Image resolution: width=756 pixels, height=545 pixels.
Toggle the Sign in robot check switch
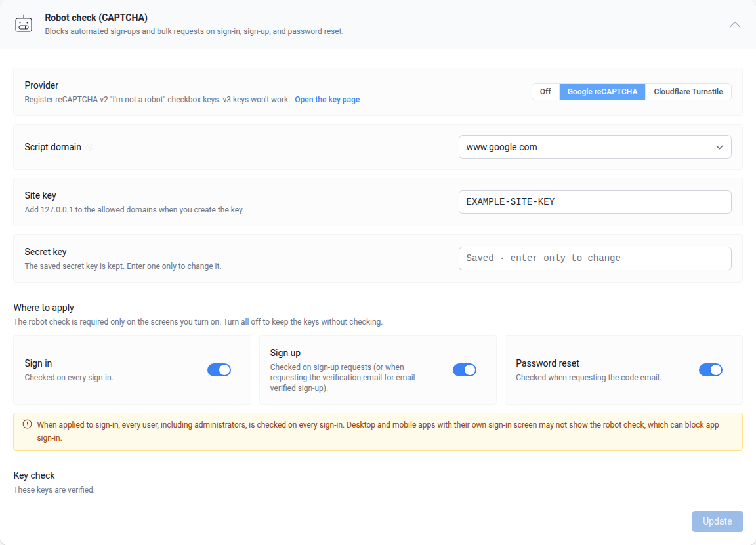coord(219,370)
